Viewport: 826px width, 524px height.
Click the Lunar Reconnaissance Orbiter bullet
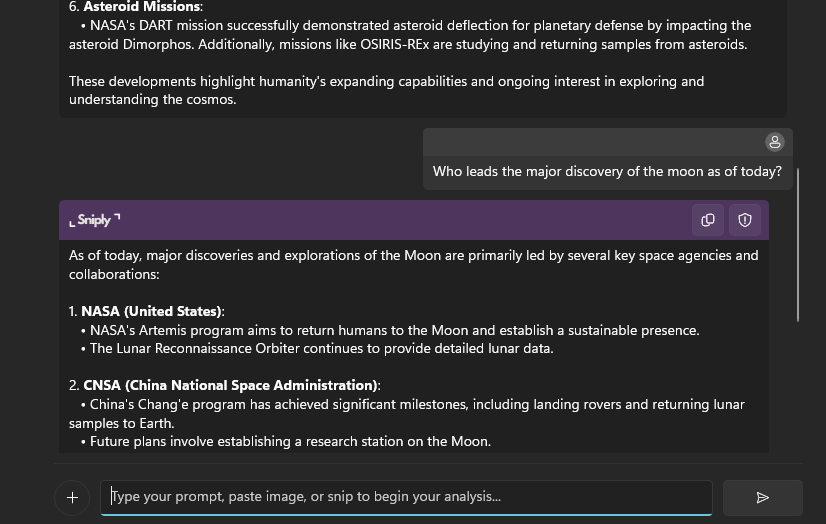click(x=321, y=349)
